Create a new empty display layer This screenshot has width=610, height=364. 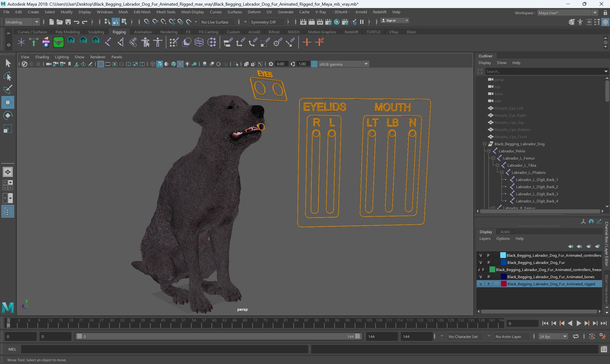[x=588, y=246]
